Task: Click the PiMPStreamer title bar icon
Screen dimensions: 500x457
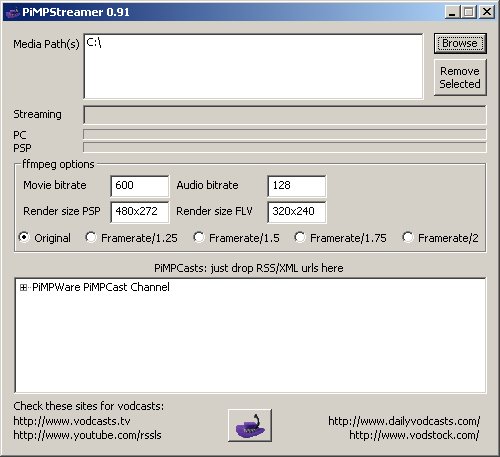Action: [13, 12]
